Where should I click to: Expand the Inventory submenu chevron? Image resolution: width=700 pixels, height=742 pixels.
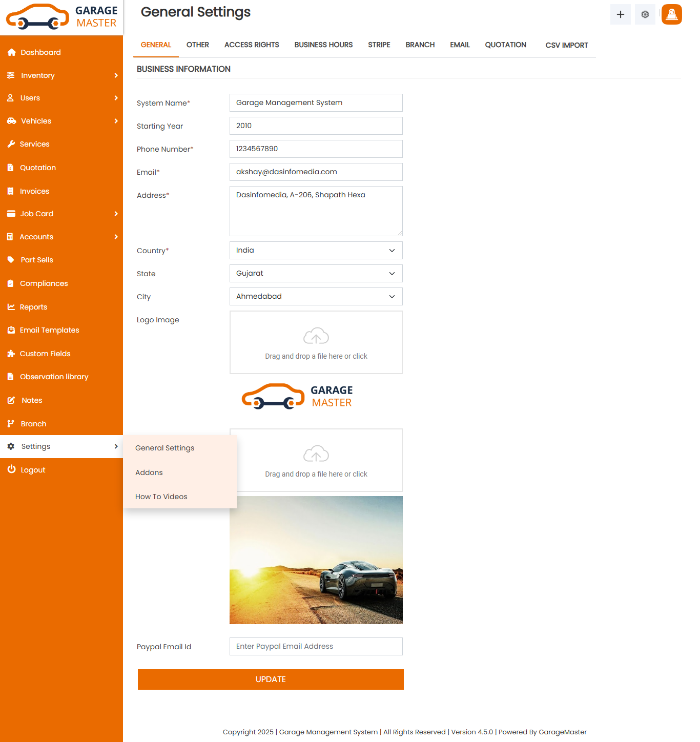coord(117,75)
